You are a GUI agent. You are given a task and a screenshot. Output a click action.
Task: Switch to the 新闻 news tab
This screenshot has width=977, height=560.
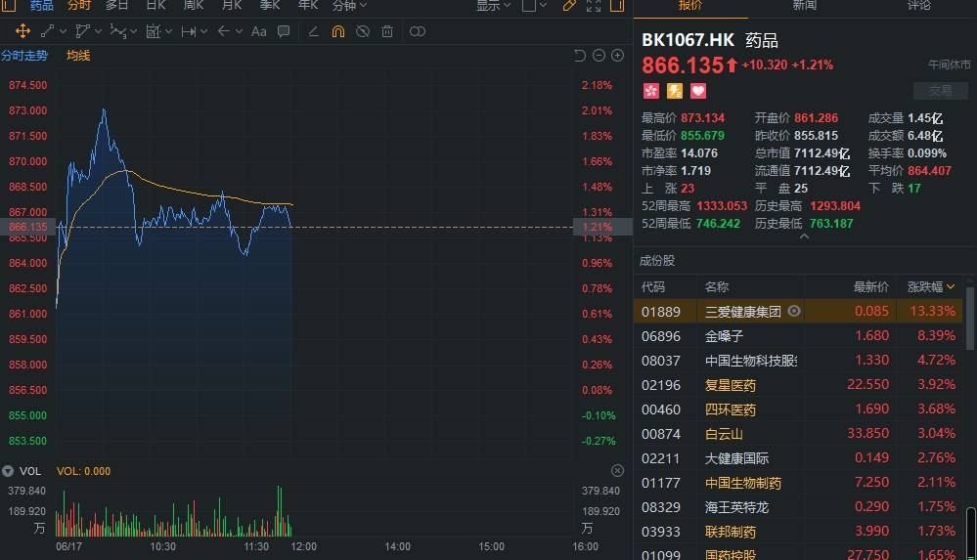(x=804, y=6)
